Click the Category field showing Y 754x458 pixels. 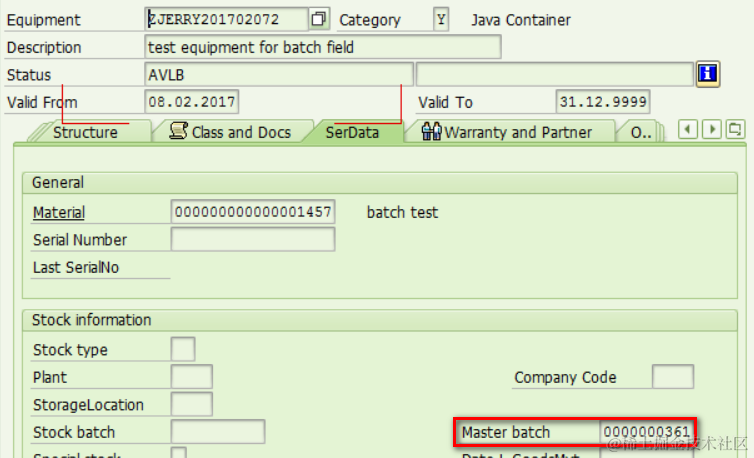pos(441,19)
